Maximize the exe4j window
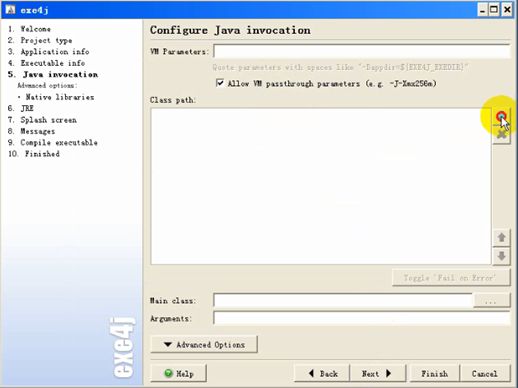This screenshot has height=388, width=518. (x=494, y=10)
